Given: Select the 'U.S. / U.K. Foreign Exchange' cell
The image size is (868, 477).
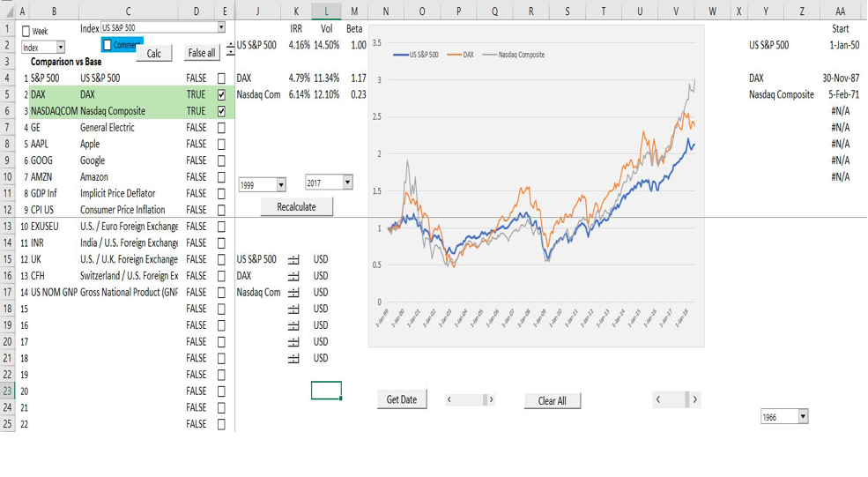Looking at the screenshot, I should (x=129, y=259).
